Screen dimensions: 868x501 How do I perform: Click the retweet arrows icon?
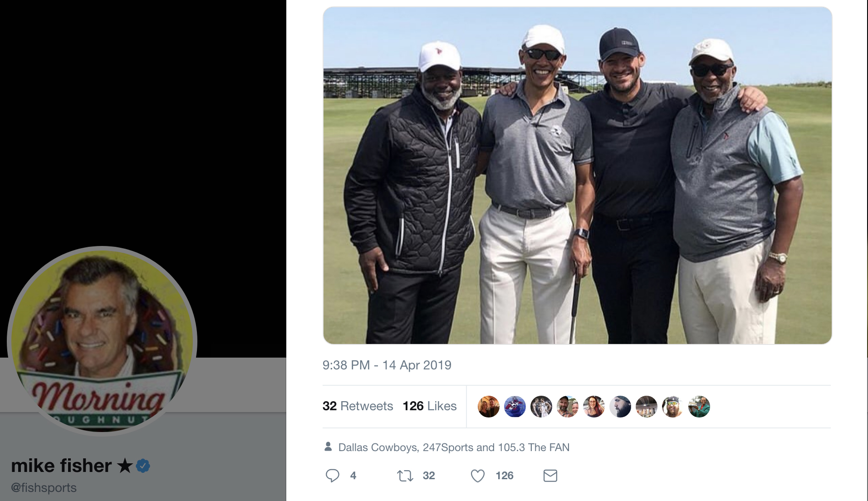tap(405, 476)
